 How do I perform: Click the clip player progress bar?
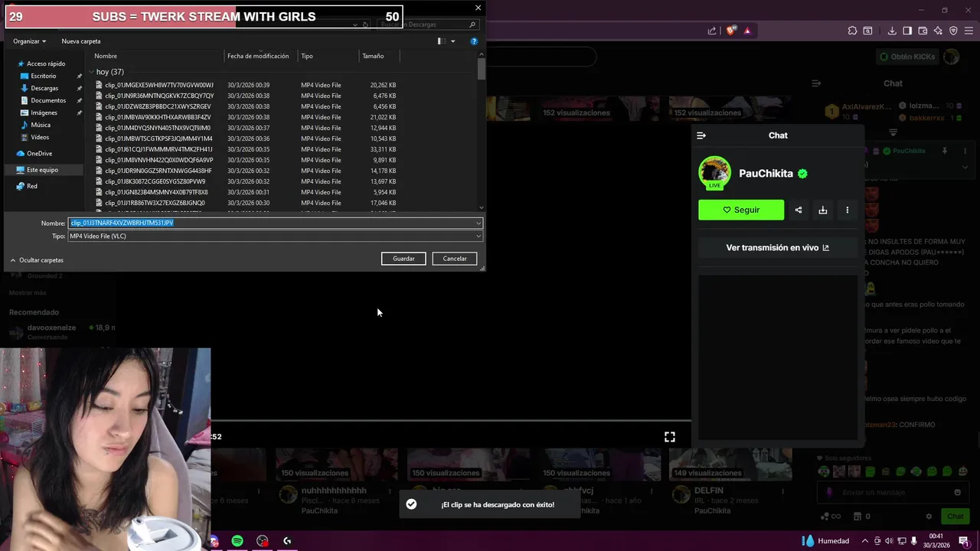point(452,421)
